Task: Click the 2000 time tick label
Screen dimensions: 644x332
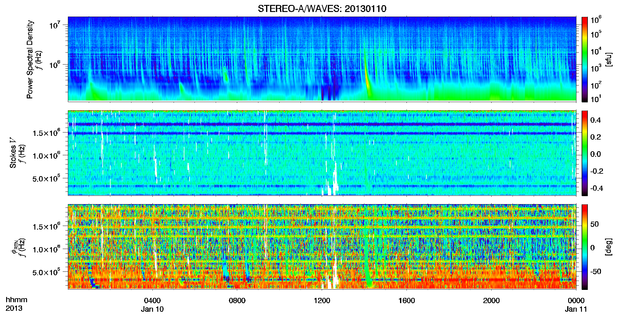Action: pos(491,301)
